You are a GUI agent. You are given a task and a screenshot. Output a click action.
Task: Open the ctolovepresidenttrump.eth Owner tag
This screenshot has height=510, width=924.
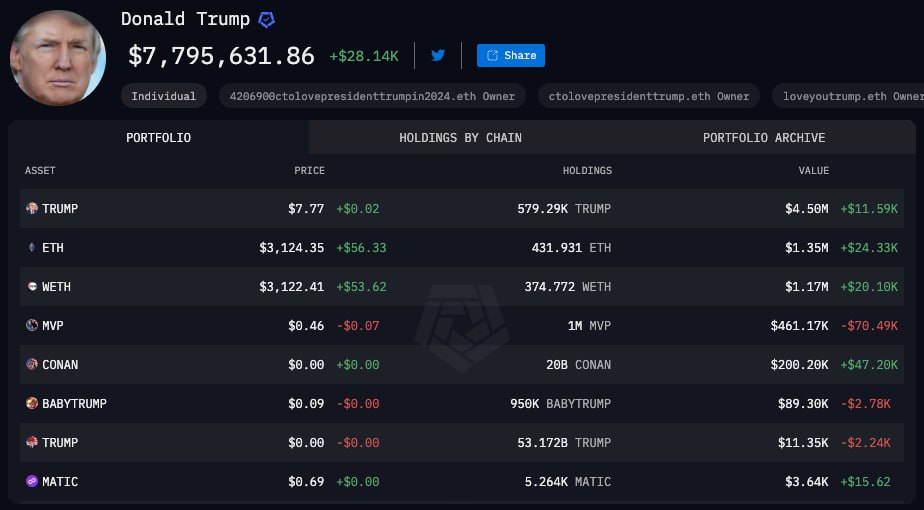(649, 96)
